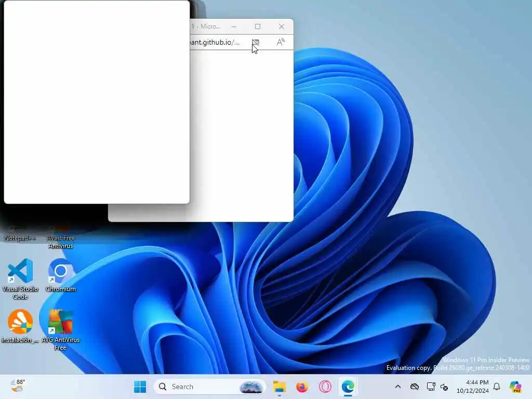
Task: Open the weather widget showing 88°
Action: (17, 386)
